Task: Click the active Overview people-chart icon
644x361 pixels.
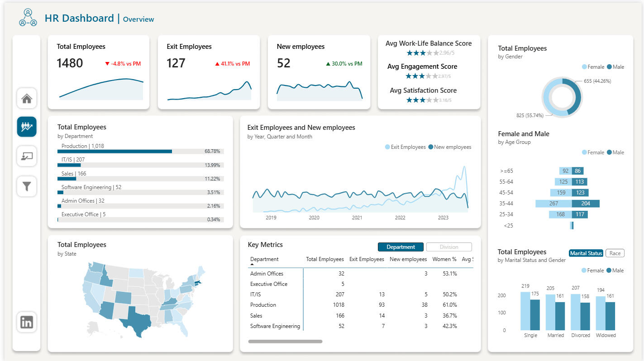Action: click(27, 127)
